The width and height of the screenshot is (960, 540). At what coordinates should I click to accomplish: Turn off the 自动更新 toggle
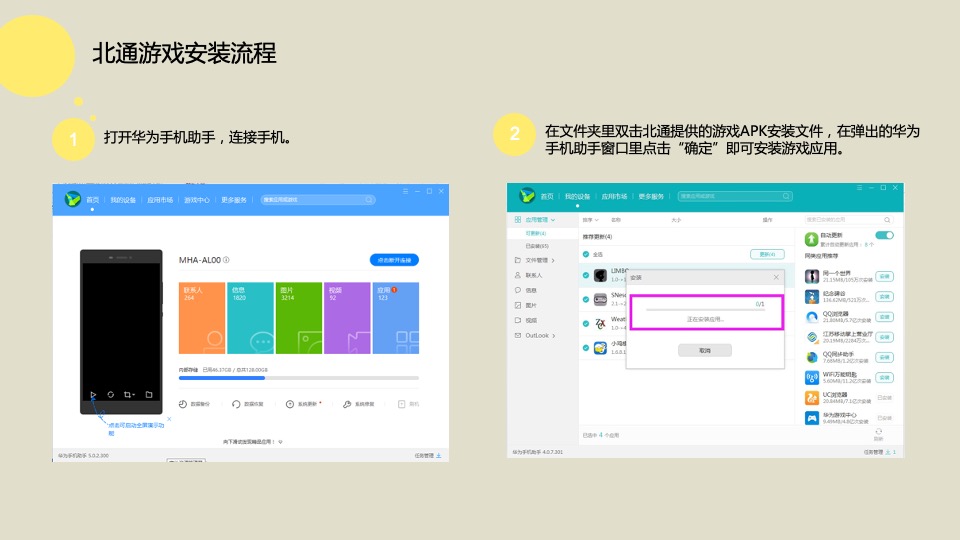tap(885, 235)
